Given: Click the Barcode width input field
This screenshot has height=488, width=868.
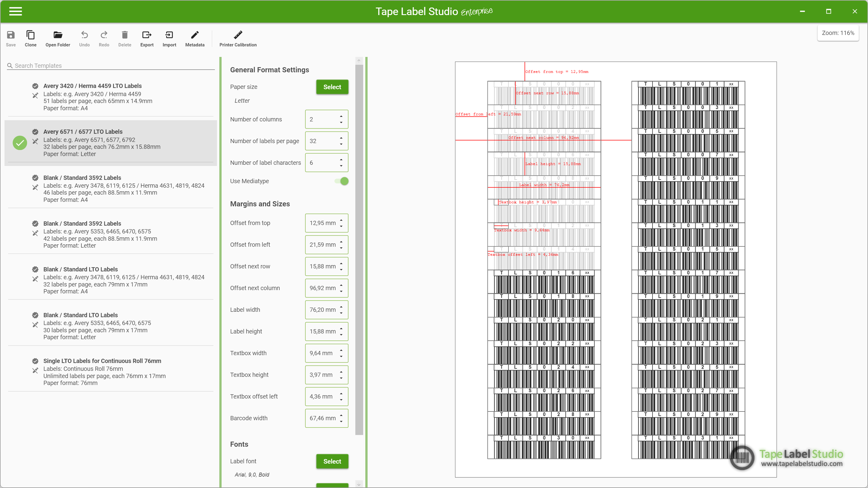Looking at the screenshot, I should (326, 418).
